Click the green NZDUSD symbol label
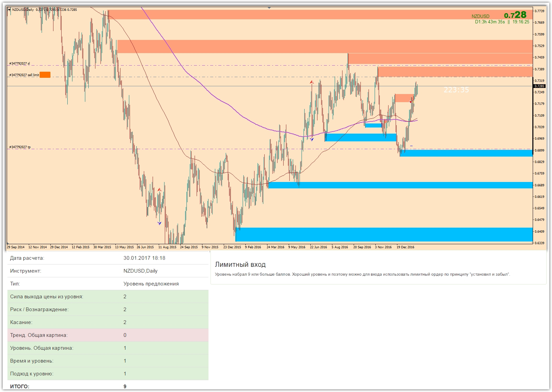The height and width of the screenshot is (392, 552). [480, 16]
